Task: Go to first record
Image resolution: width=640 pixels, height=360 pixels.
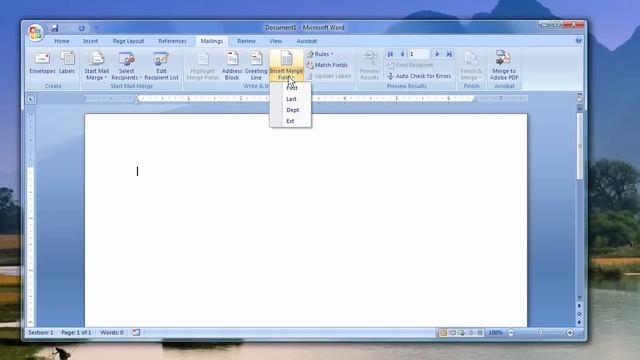Action: (x=390, y=54)
